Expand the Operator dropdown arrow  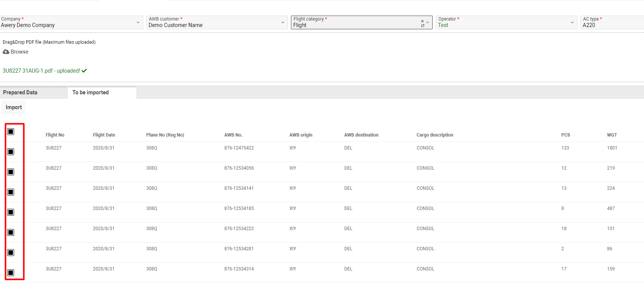[x=572, y=22]
